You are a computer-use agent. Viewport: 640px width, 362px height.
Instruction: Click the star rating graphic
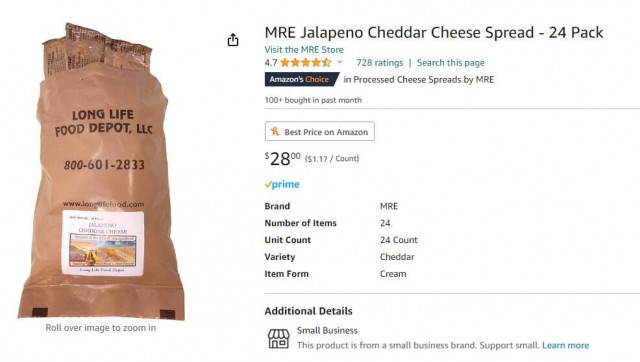point(306,62)
